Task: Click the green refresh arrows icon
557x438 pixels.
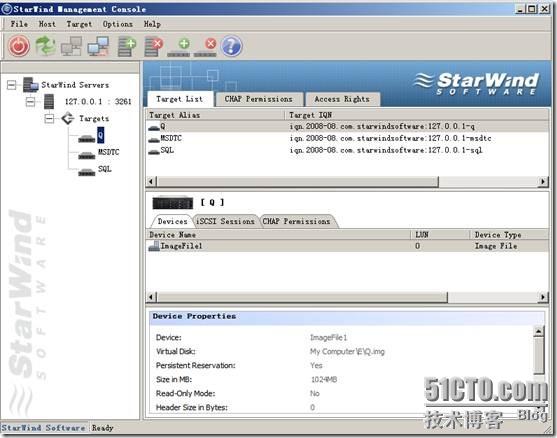Action: pos(45,46)
